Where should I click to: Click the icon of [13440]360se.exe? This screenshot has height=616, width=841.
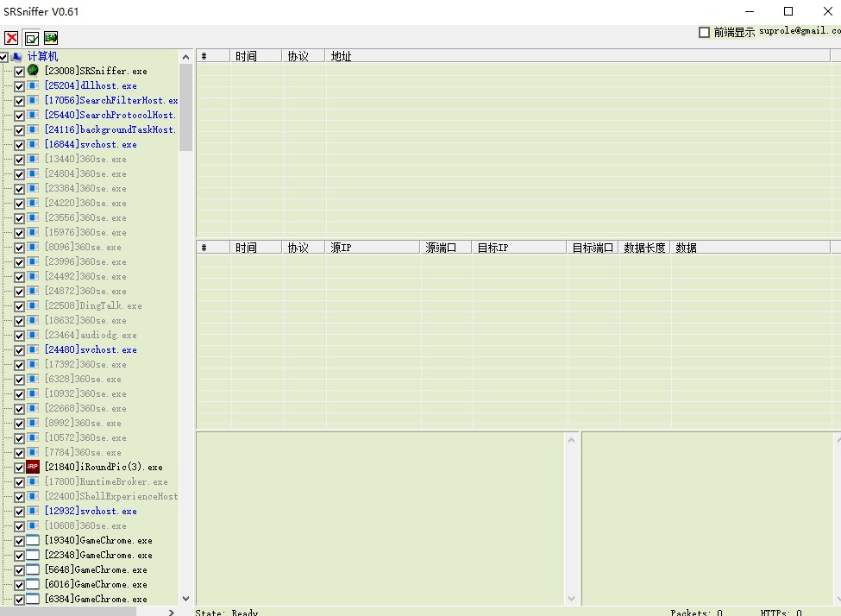pyautogui.click(x=33, y=159)
